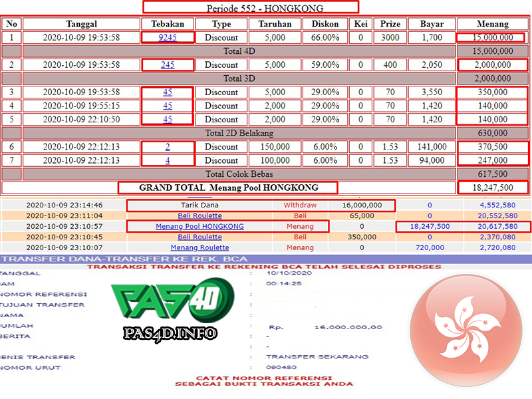Click the date 2020-10-09 22:10:50
532x399 pixels.
point(81,120)
